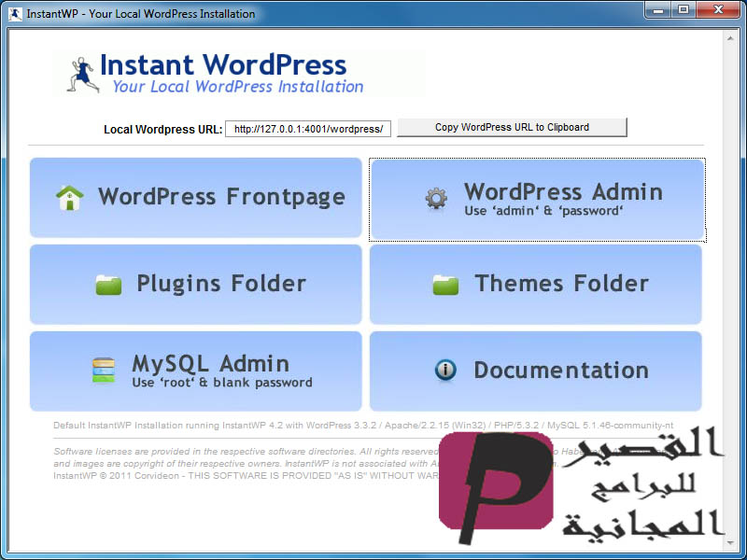Close the InstantWP window
The width and height of the screenshot is (747, 560).
tap(718, 9)
